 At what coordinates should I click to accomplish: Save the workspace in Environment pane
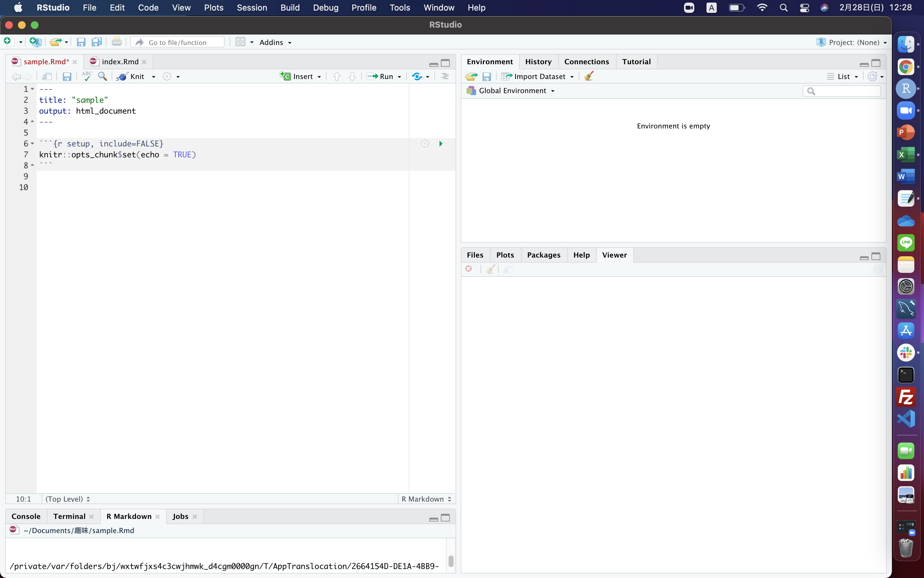point(486,76)
